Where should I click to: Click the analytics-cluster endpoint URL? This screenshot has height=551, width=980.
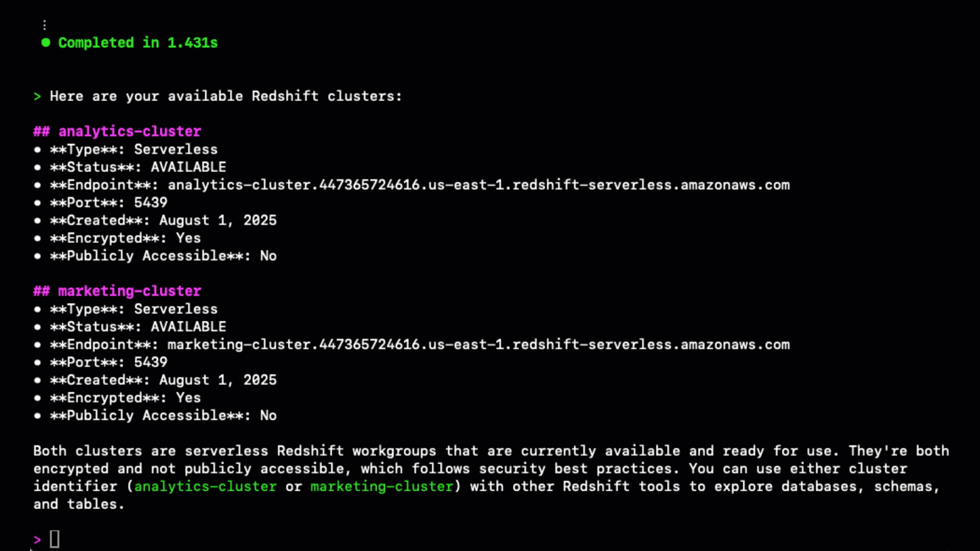coord(479,185)
